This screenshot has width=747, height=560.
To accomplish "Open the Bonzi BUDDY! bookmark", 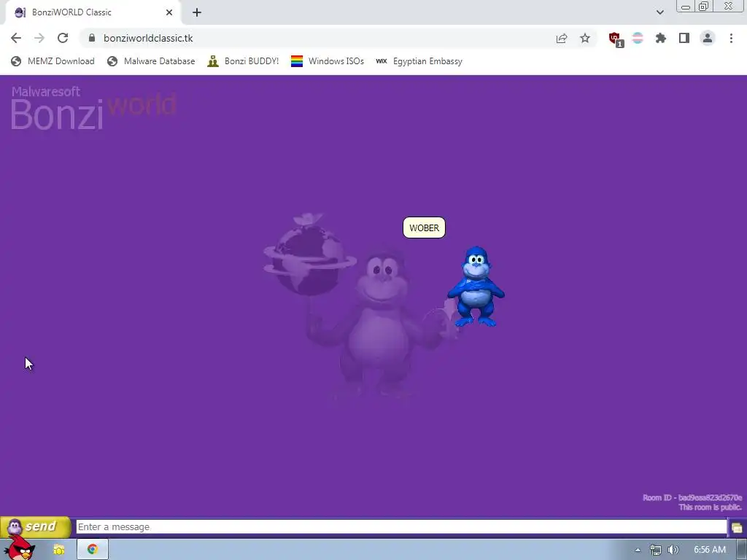I will click(243, 61).
